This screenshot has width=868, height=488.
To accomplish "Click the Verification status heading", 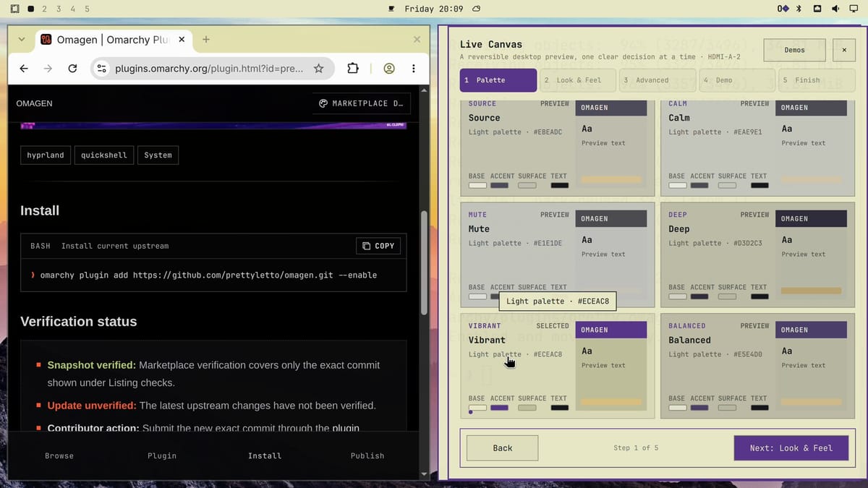I will pos(79,322).
